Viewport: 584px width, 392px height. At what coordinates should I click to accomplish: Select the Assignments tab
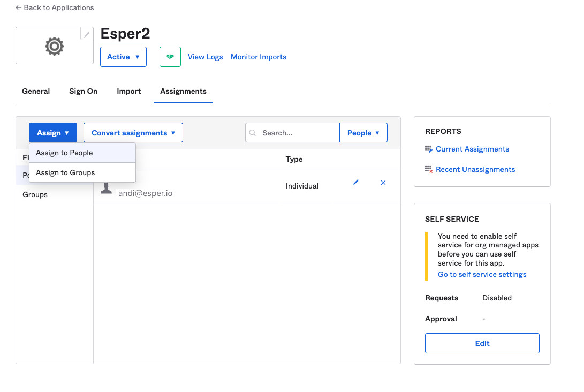183,91
